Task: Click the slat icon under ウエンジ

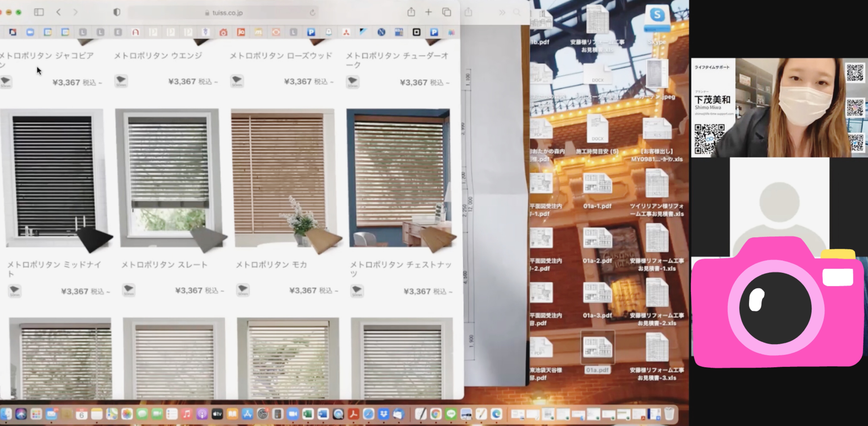Action: point(121,81)
